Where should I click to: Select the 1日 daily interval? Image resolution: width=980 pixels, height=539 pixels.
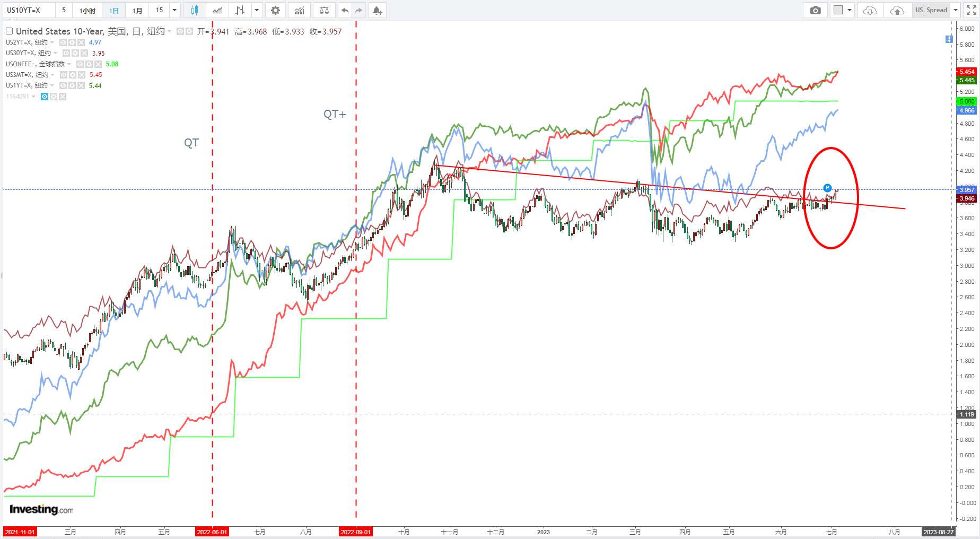coord(114,10)
